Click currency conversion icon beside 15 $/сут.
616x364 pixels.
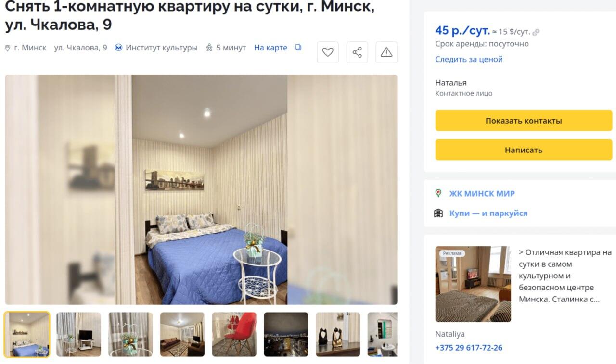tap(536, 32)
